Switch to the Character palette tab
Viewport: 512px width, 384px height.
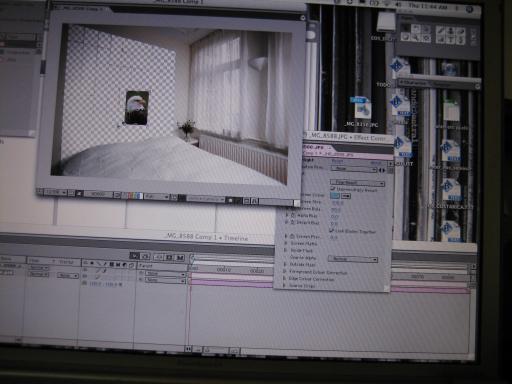pyautogui.click(x=414, y=82)
